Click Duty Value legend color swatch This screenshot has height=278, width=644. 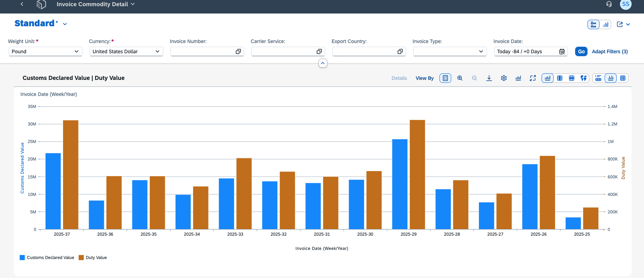click(81, 258)
